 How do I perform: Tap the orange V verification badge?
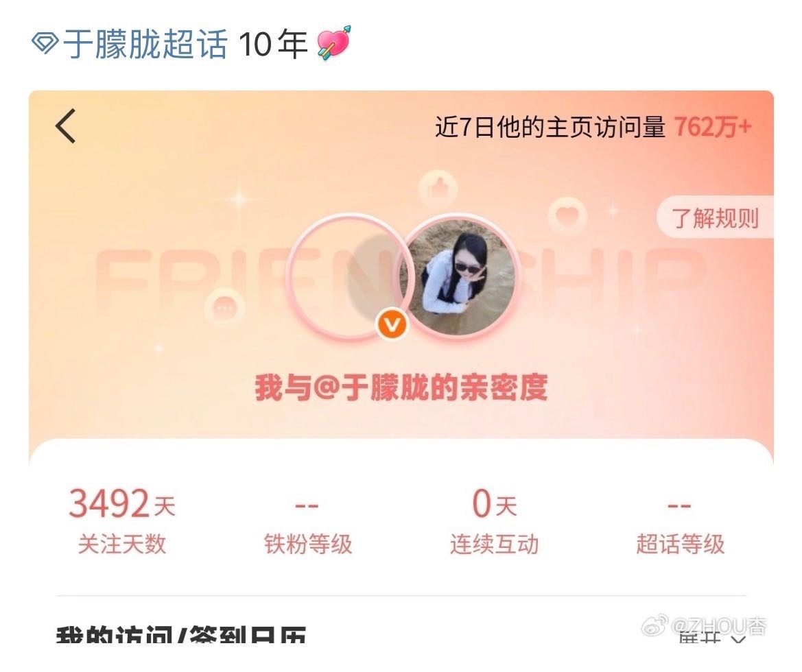pos(392,325)
